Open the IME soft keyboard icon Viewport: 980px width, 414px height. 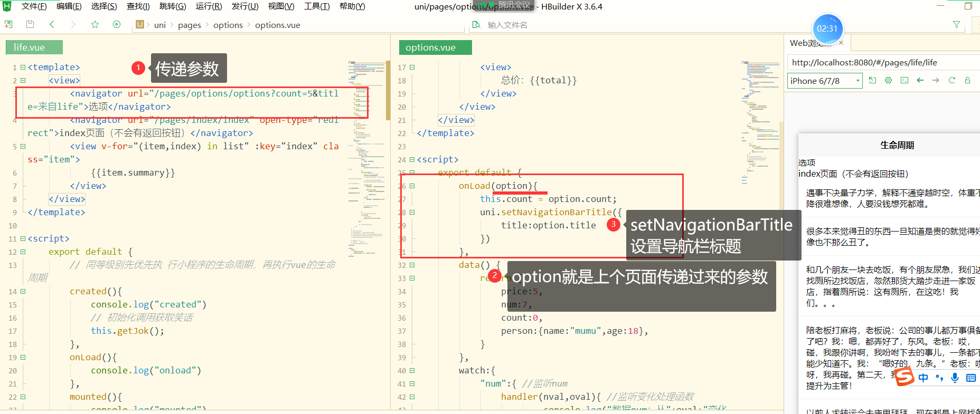[x=971, y=378]
